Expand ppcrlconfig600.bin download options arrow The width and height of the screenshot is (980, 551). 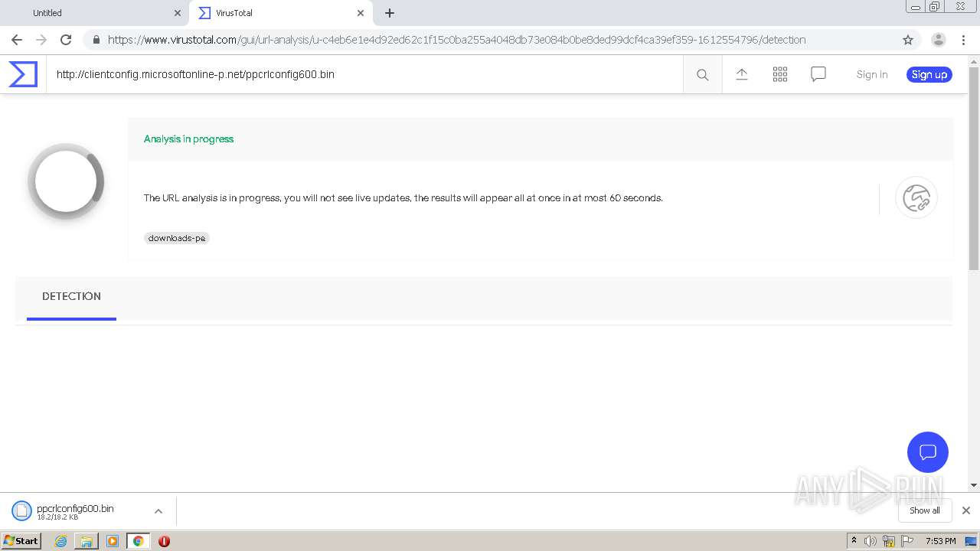click(158, 511)
